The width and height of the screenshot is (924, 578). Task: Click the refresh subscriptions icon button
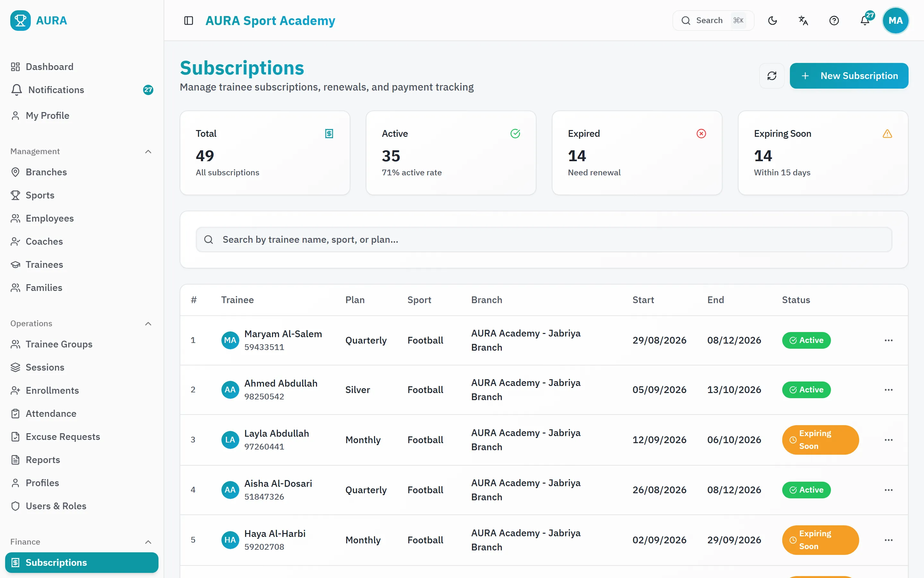click(772, 76)
